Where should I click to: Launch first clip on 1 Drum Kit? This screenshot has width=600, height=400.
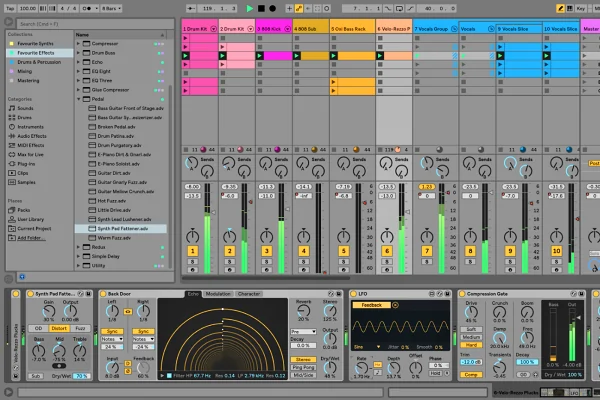186,38
